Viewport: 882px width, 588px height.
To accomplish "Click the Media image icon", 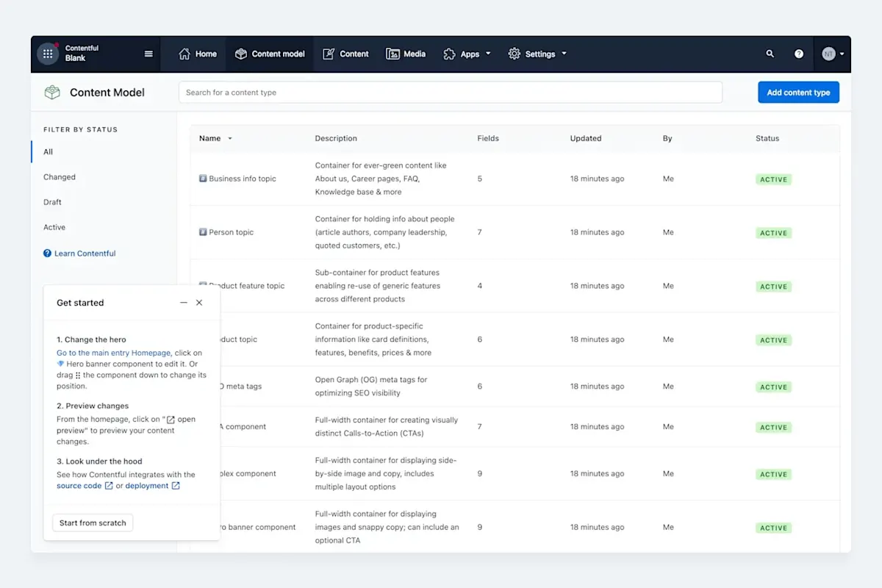I will (x=392, y=54).
